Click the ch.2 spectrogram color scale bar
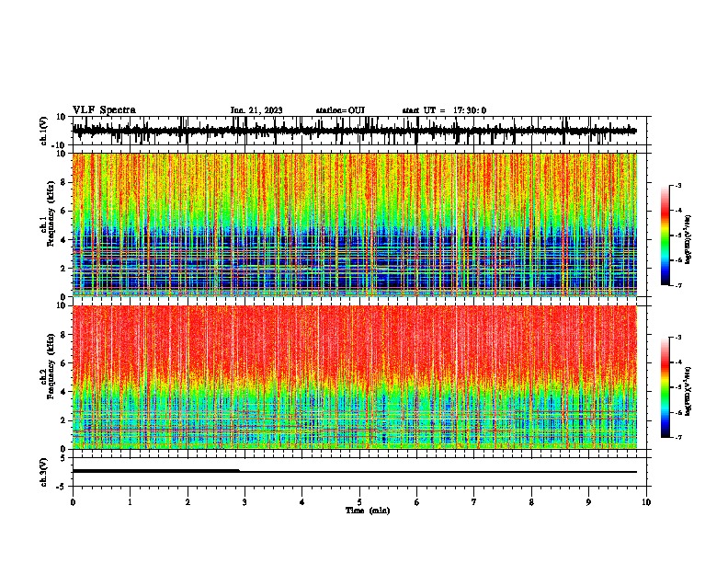Viewport: 728px width, 563px height. 665,387
